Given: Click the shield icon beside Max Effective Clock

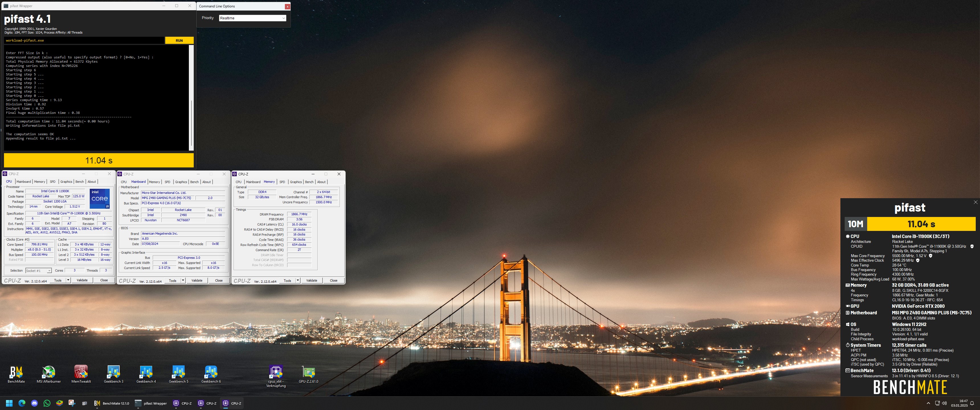Looking at the screenshot, I should 918,261.
